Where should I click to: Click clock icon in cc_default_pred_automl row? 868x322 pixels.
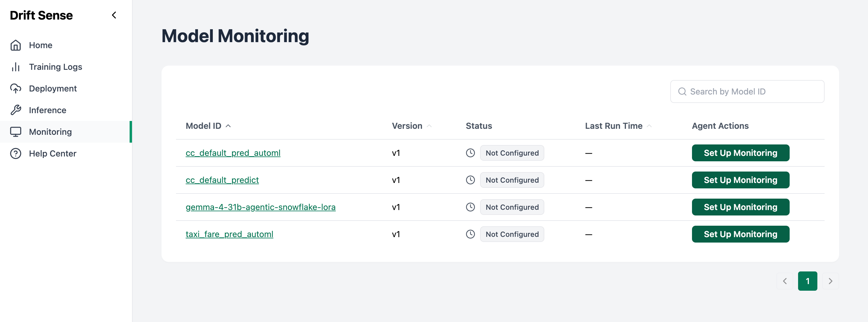tap(470, 153)
